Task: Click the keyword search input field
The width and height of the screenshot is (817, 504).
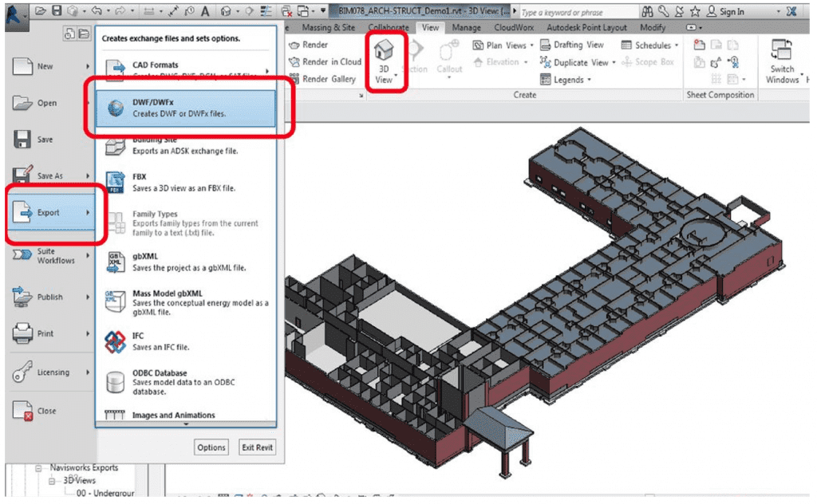Action: tap(578, 11)
